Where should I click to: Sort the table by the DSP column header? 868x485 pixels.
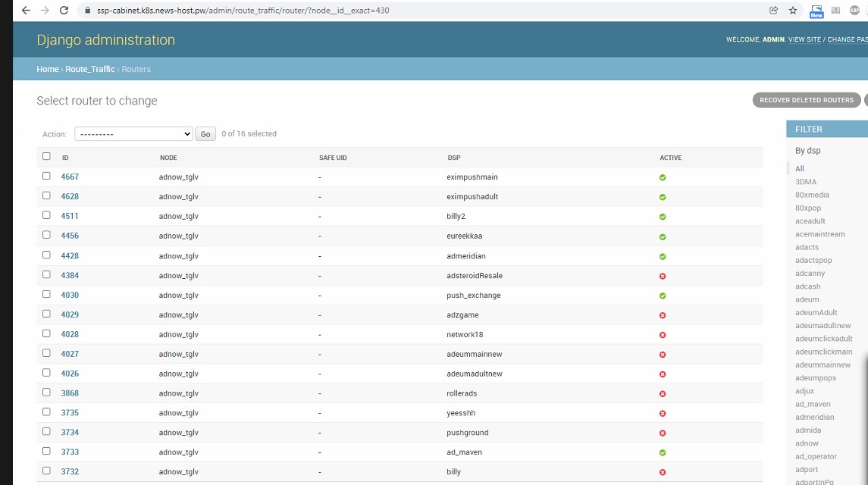[453, 158]
